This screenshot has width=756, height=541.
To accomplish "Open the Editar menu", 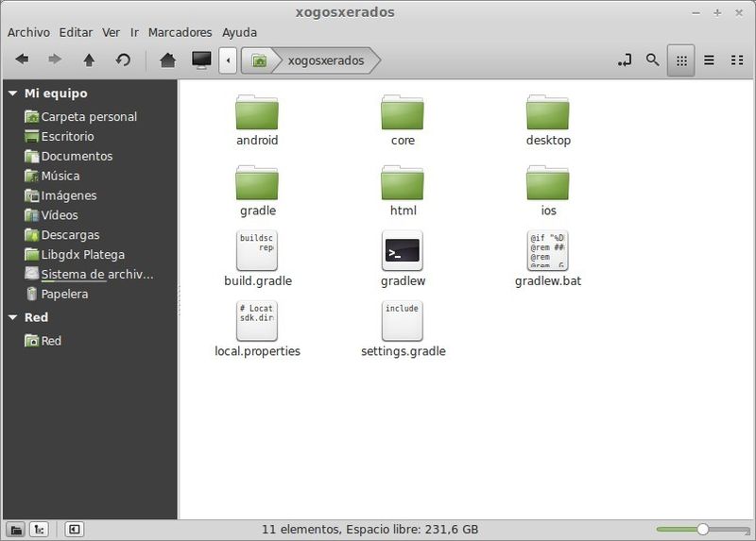I will tap(76, 32).
